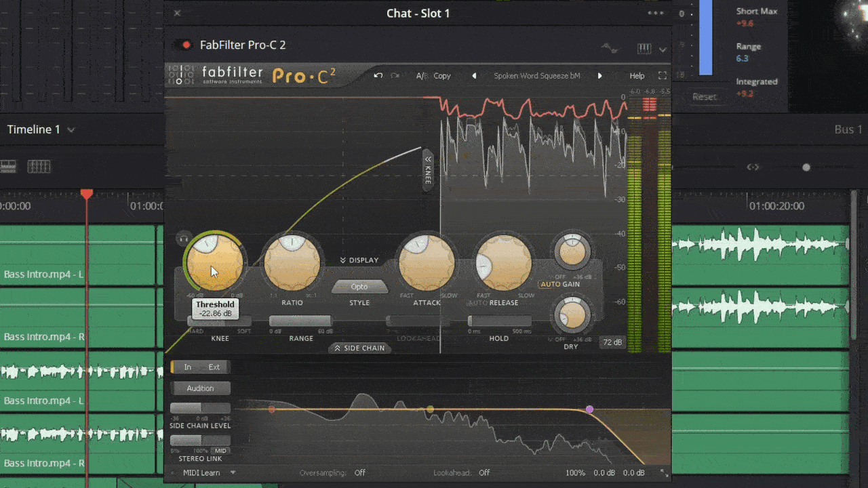Click the Auto Gain knob

pyautogui.click(x=572, y=251)
